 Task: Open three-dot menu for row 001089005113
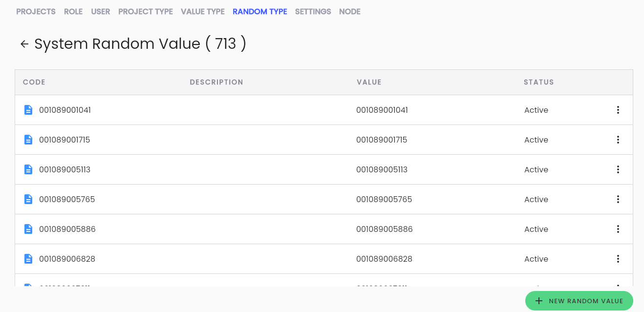[618, 169]
